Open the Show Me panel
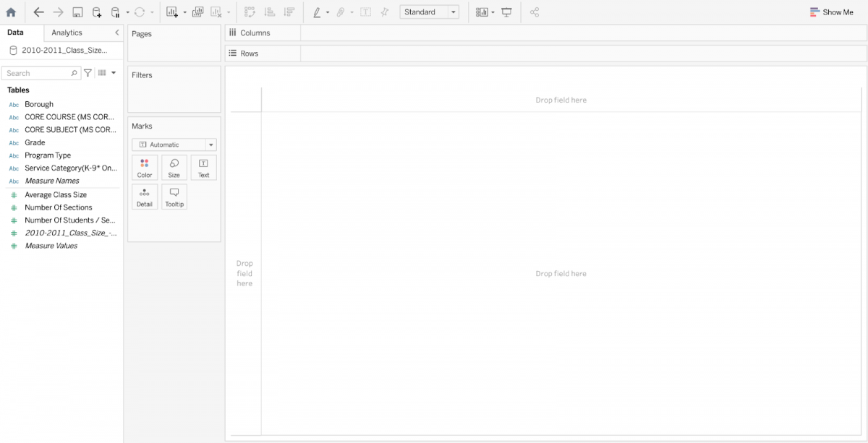The width and height of the screenshot is (868, 443). (x=830, y=12)
